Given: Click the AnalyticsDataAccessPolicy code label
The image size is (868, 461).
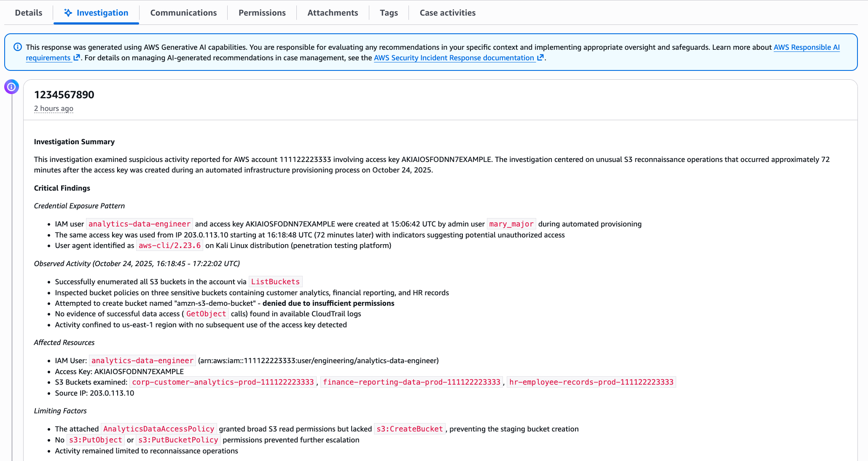Looking at the screenshot, I should (159, 429).
